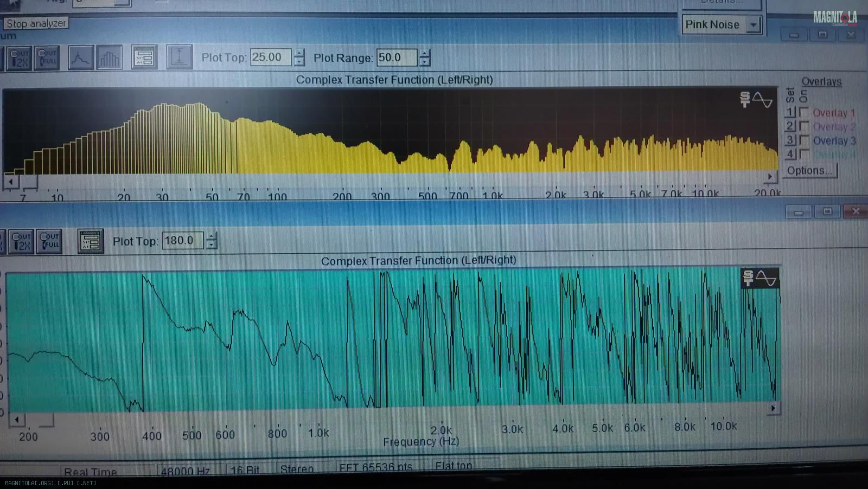Click left scroll arrow under yellow spectrum plot
Viewport: 868px width, 489px height.
click(x=11, y=181)
